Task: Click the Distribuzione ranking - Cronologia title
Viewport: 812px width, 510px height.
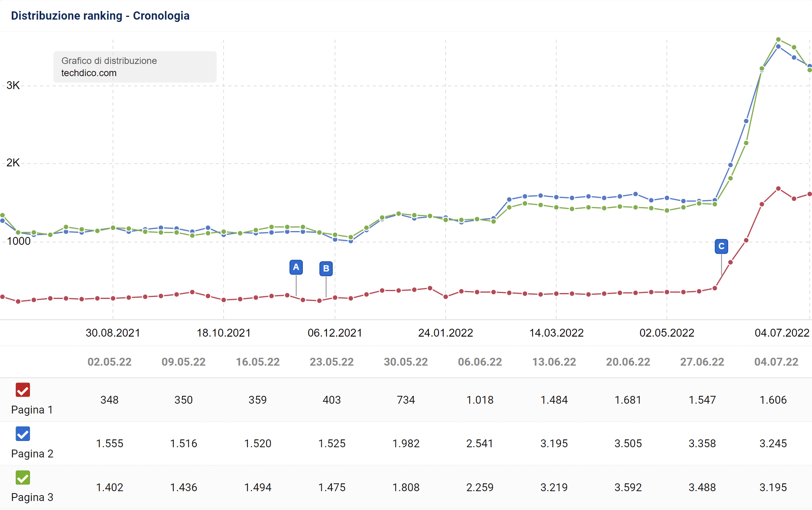Action: tap(100, 16)
